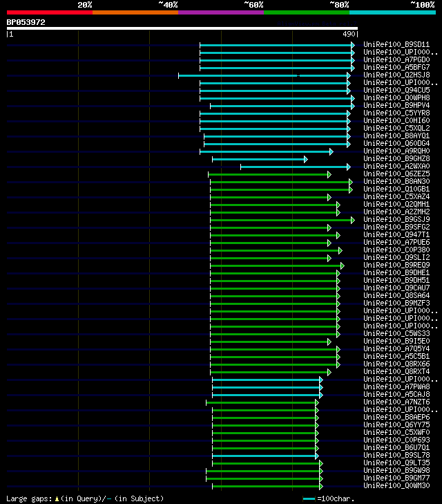
Task: Click the UniRef100_B9REQ9 label
Action: tap(396, 265)
